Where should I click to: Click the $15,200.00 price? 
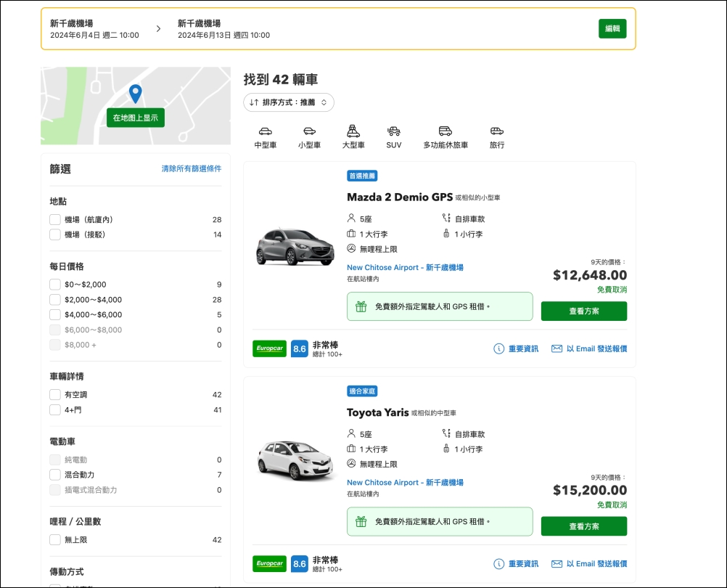(x=590, y=491)
